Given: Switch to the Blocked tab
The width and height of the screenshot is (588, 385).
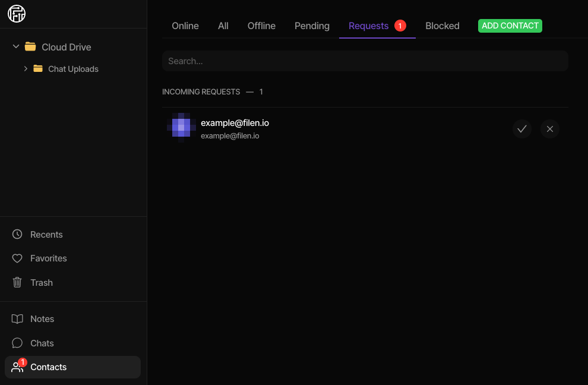Looking at the screenshot, I should [x=442, y=26].
